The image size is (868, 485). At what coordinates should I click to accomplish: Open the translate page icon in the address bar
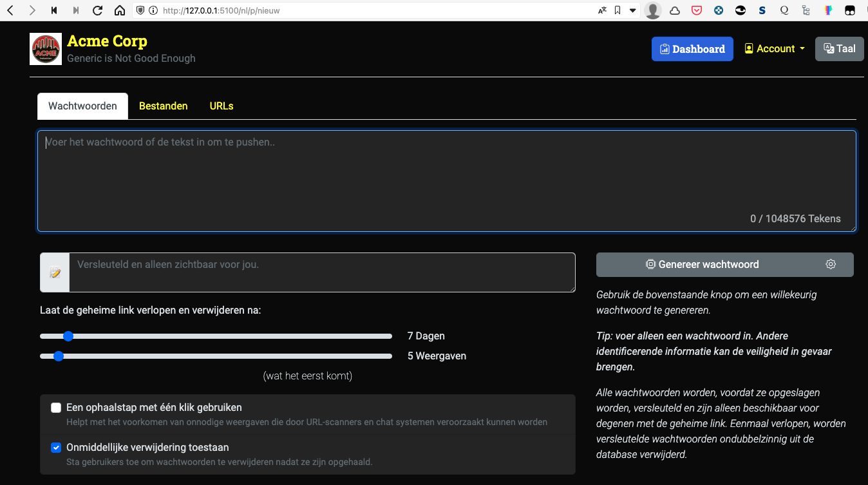tap(601, 10)
